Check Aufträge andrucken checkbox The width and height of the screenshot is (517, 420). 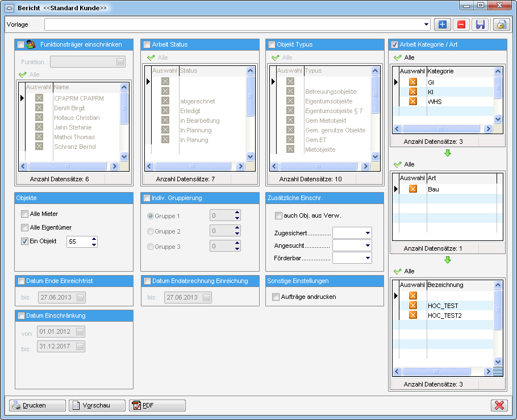coord(276,297)
